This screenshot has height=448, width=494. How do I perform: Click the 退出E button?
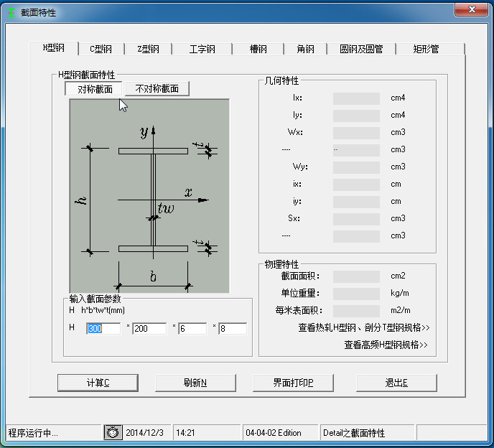[396, 383]
